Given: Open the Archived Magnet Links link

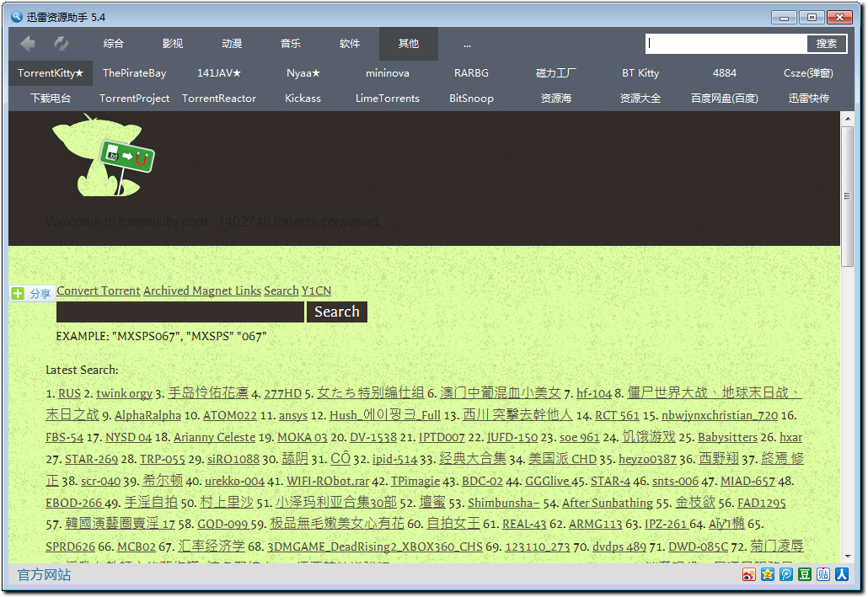Looking at the screenshot, I should [x=202, y=291].
